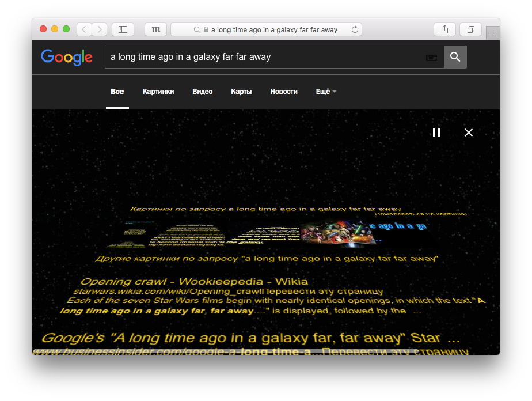
Task: Click the 'm' extension toolbar button
Action: click(x=155, y=29)
